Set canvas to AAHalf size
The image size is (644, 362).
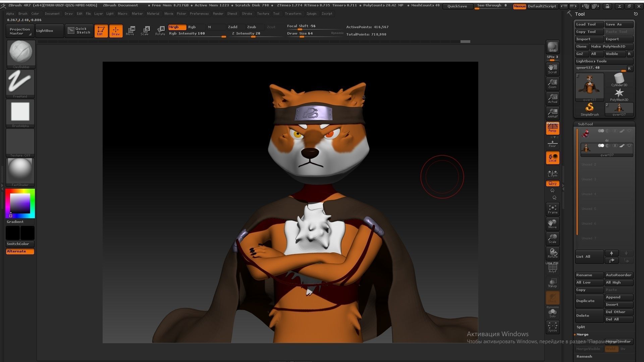coord(552,113)
